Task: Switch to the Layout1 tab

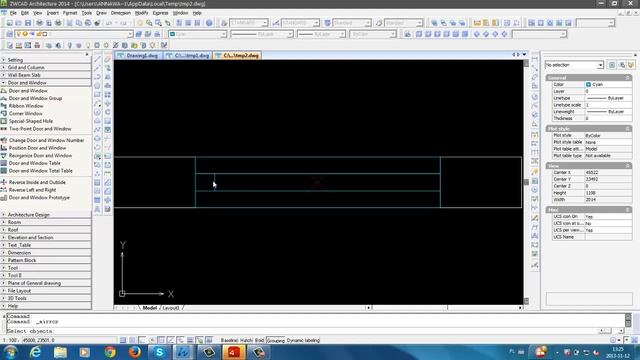Action: tap(171, 308)
